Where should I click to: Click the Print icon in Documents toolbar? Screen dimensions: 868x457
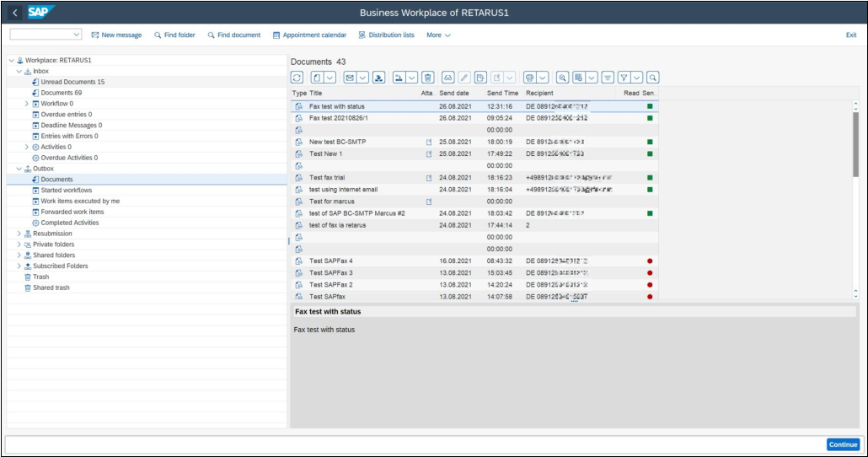pyautogui.click(x=530, y=77)
